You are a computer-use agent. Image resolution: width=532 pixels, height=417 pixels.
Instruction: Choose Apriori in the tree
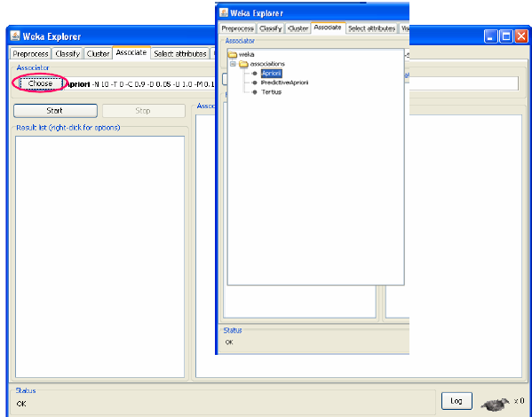click(271, 74)
